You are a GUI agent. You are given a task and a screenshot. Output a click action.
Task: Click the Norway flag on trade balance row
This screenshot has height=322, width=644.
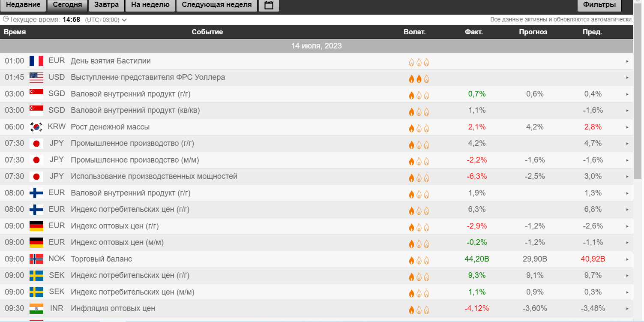[36, 259]
